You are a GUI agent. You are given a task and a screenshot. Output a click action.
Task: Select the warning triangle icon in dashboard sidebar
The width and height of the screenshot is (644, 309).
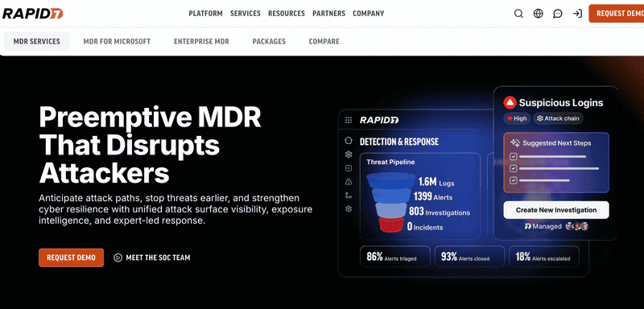[349, 181]
